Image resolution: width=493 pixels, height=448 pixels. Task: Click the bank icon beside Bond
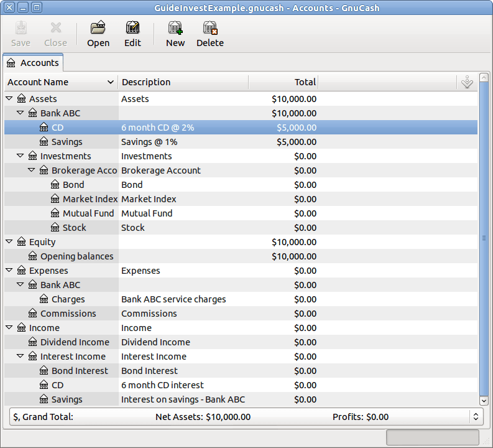coord(55,184)
